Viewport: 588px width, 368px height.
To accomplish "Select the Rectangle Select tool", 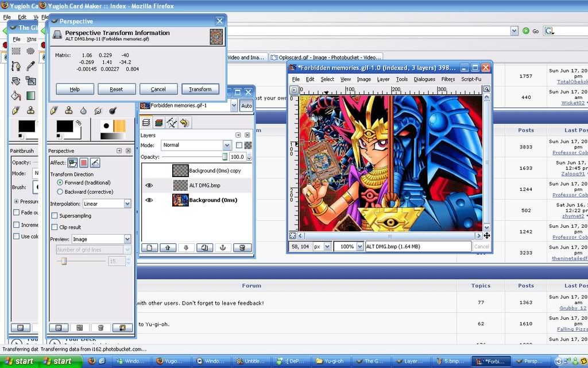I will click(x=16, y=51).
